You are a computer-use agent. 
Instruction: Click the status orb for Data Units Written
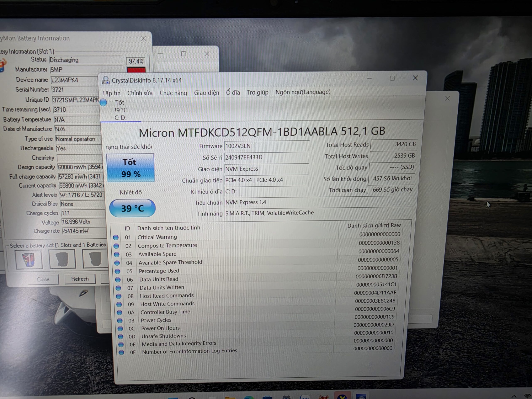coord(118,288)
